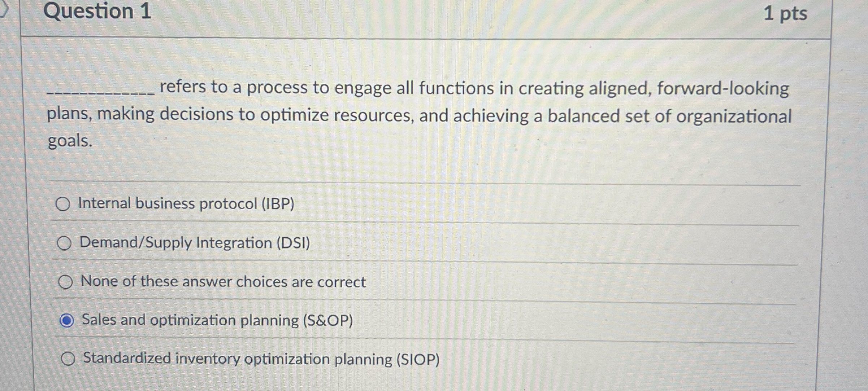Image resolution: width=868 pixels, height=391 pixels.
Task: Click the left sidebar edge panel
Action: [x=11, y=195]
